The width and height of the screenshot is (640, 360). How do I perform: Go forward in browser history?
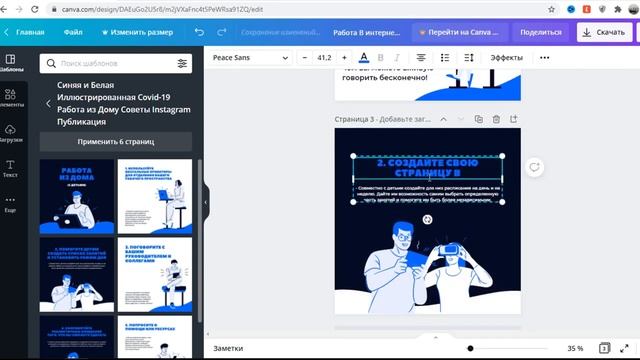(x=19, y=9)
